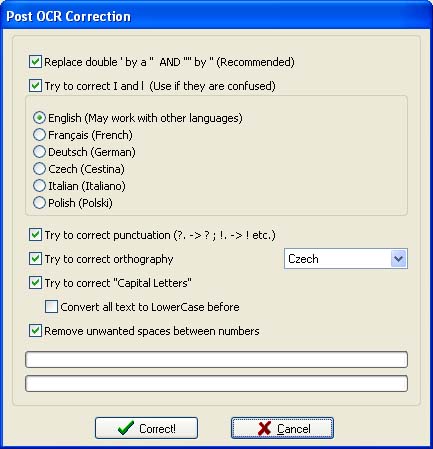Viewport: 433px width, 449px height.
Task: Disable Try to correct punctuation checkbox
Action: pyautogui.click(x=35, y=235)
